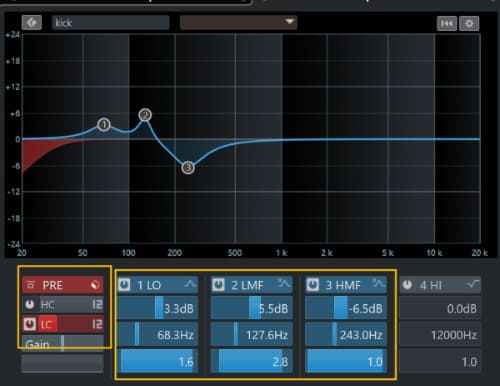Disable the LC low-cut power button
This screenshot has height=386, width=500.
[x=30, y=324]
